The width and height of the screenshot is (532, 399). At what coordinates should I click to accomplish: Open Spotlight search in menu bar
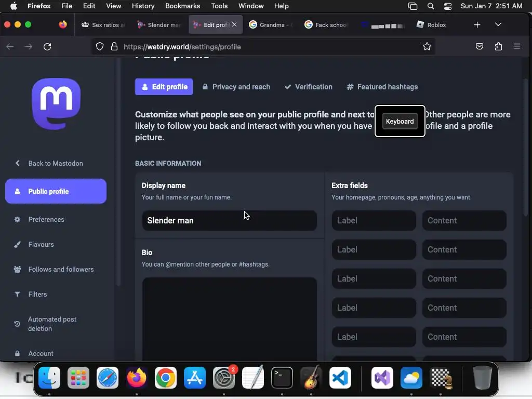coord(431,6)
